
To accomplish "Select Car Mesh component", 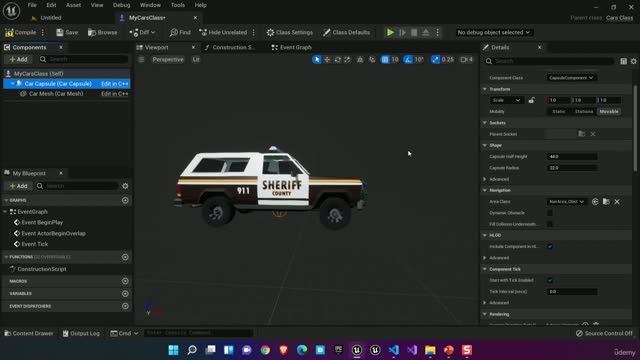I will 56,93.
